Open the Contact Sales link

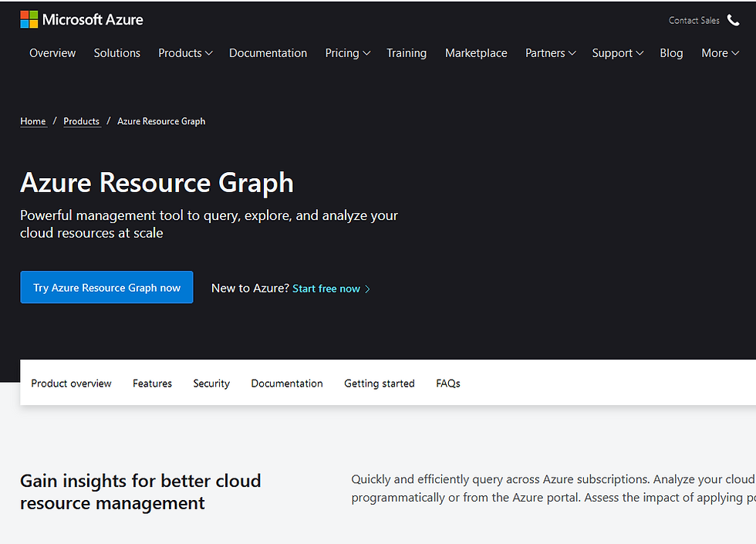(694, 20)
